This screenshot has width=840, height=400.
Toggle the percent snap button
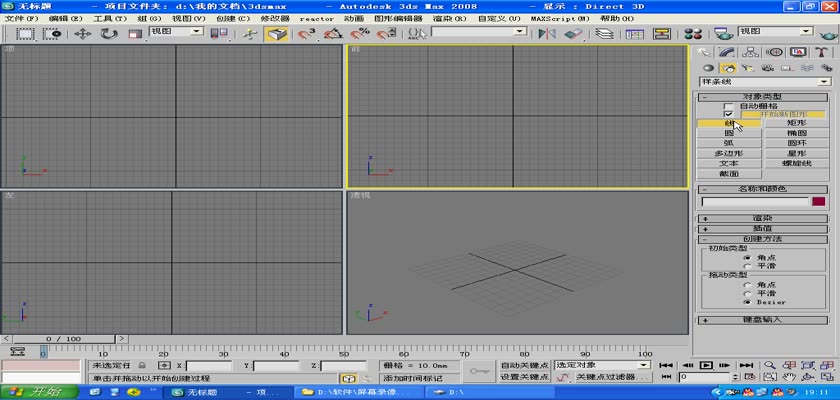coord(360,34)
